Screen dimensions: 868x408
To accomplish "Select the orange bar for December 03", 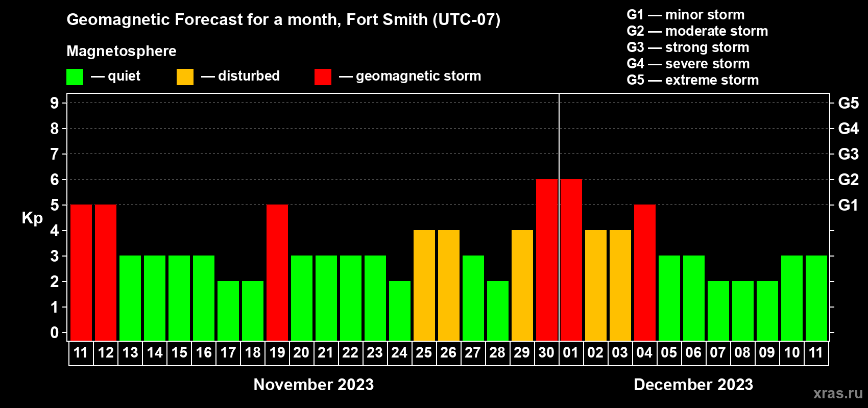I will (620, 285).
